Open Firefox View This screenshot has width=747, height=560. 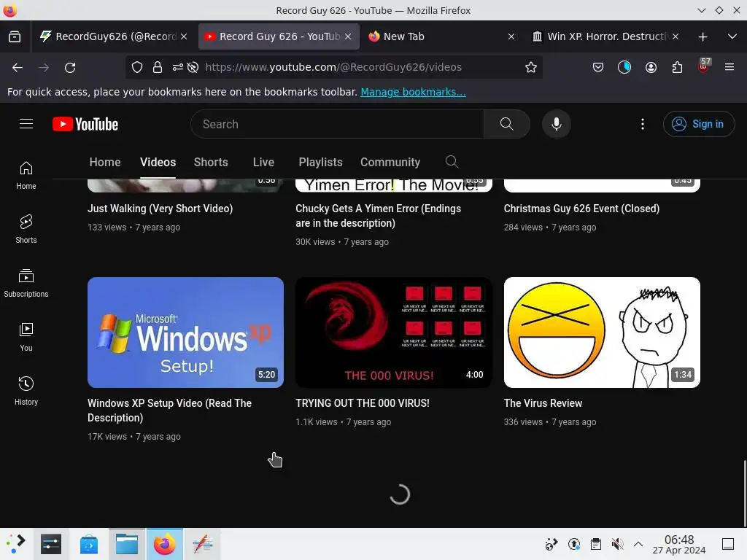(x=15, y=36)
